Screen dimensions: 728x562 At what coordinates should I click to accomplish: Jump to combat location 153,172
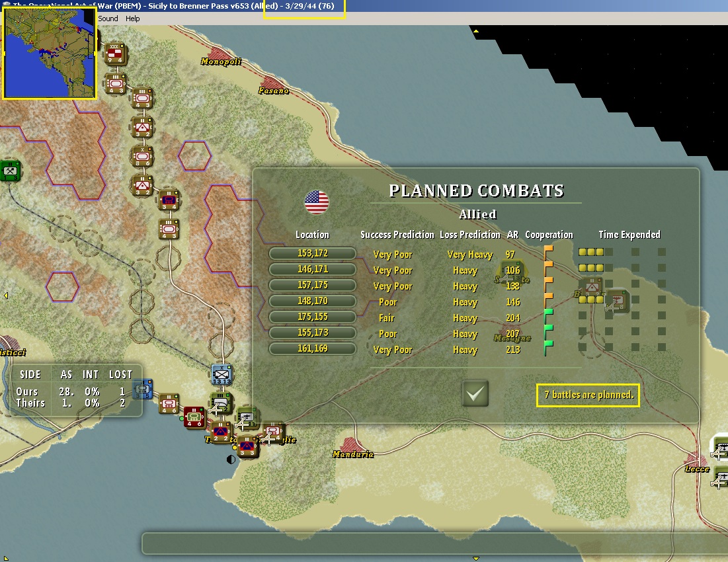(x=313, y=253)
